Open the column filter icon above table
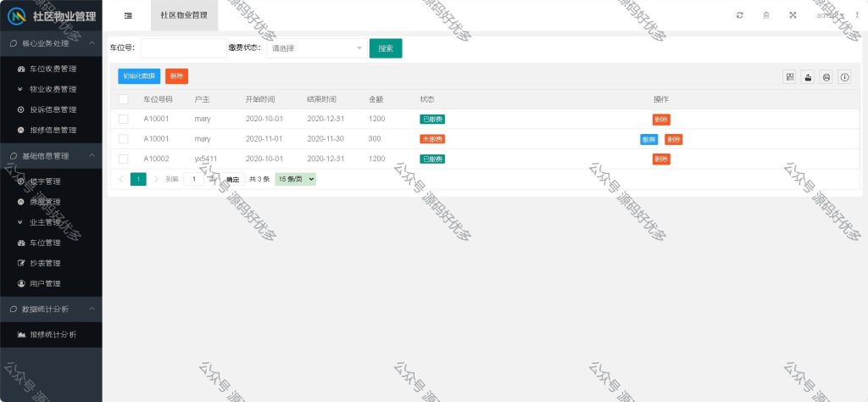The width and height of the screenshot is (868, 402). pos(790,77)
